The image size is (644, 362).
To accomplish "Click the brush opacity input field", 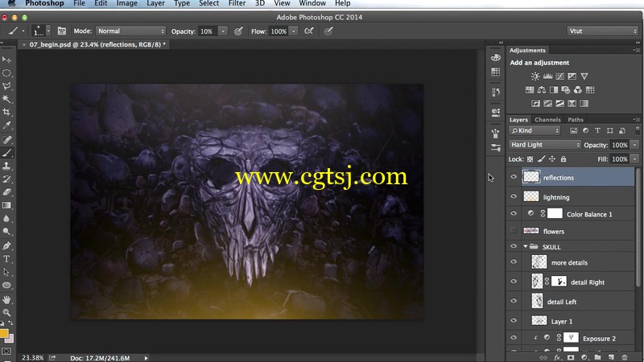I will click(x=208, y=31).
